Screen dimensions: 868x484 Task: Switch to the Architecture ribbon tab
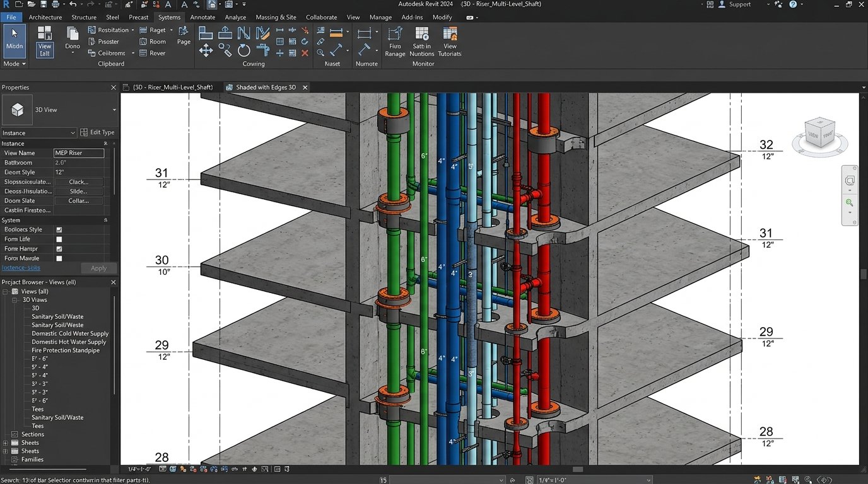pyautogui.click(x=45, y=17)
